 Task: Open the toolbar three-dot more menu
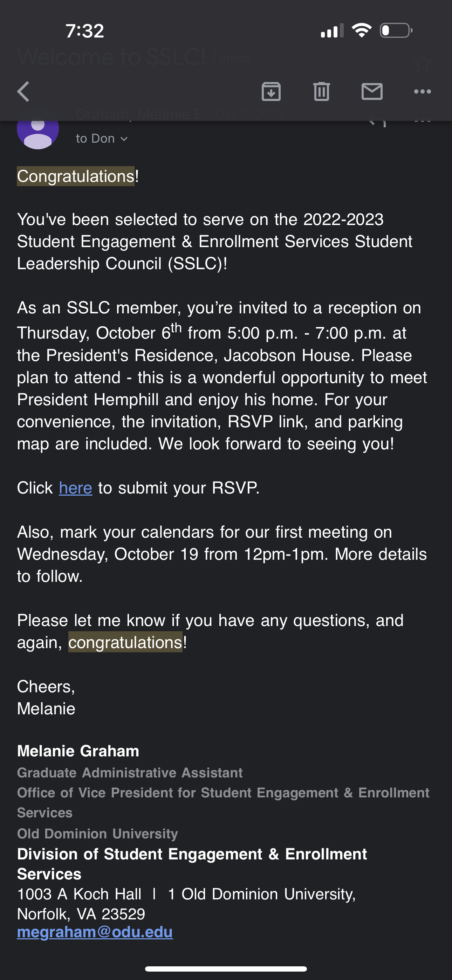click(422, 92)
